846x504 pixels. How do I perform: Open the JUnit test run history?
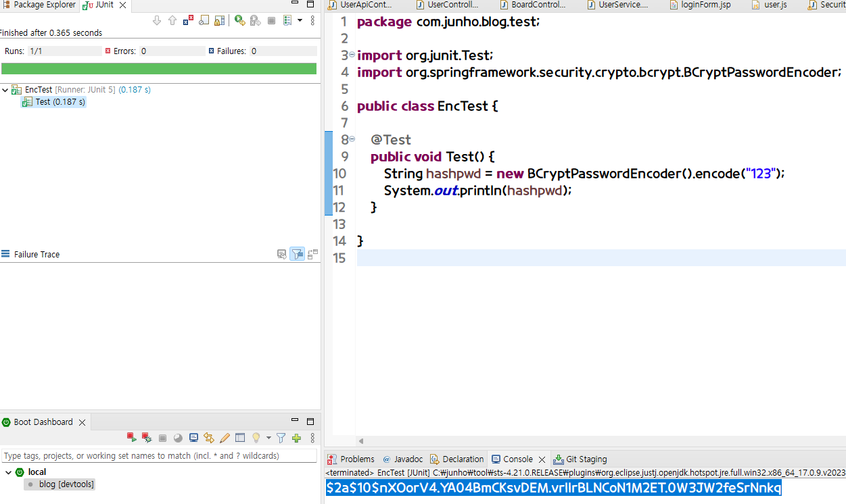(x=287, y=20)
